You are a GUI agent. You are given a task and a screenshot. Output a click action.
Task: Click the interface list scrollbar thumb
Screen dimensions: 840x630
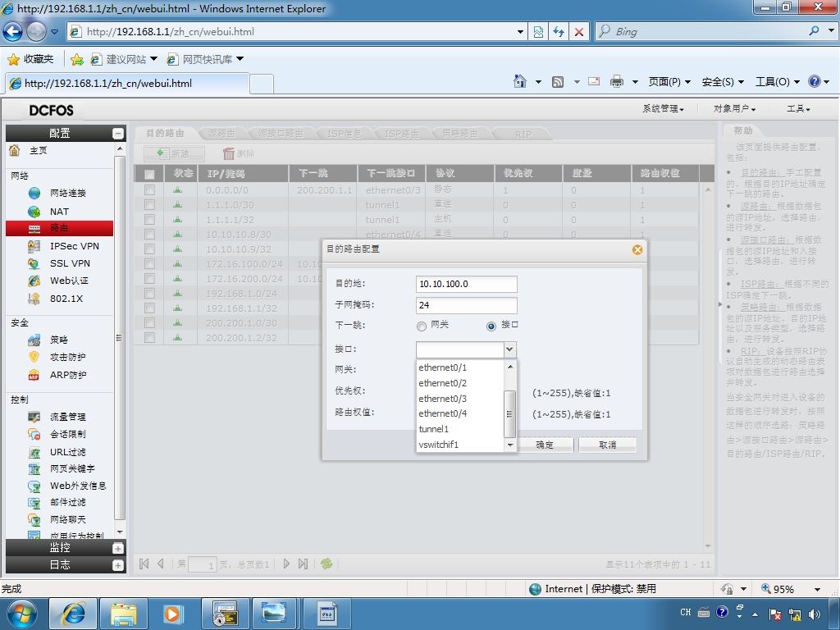(x=509, y=413)
